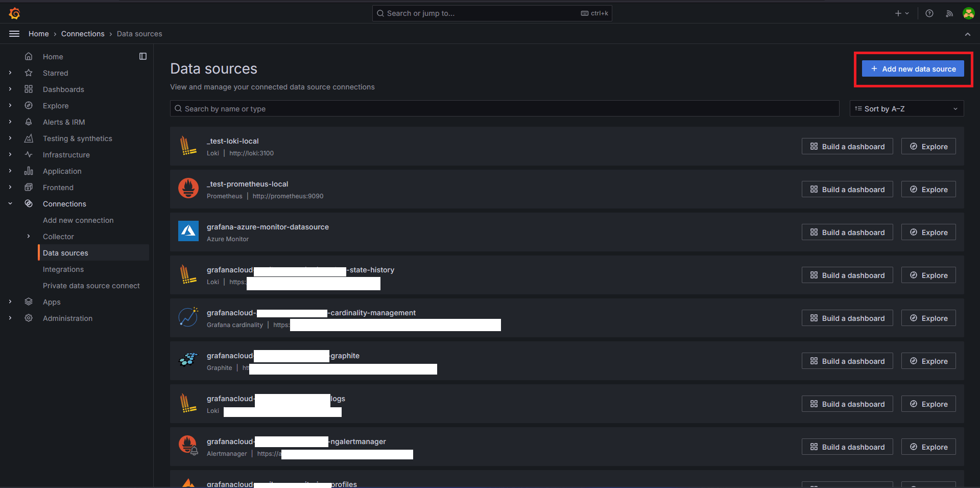Click the Frontend icon in sidebar
The width and height of the screenshot is (980, 488).
click(x=29, y=187)
